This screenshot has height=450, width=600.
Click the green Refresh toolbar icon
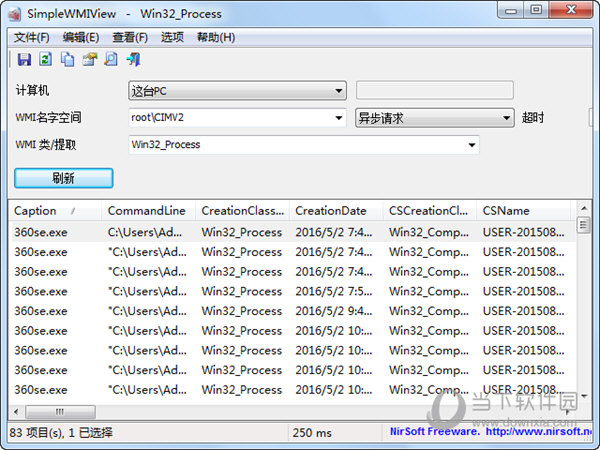click(x=46, y=59)
